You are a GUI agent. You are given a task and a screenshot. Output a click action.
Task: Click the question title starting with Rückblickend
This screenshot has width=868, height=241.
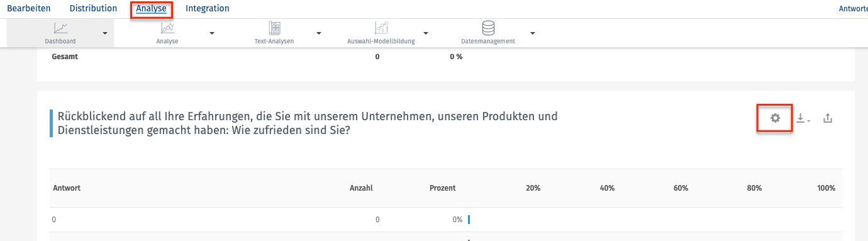point(308,123)
